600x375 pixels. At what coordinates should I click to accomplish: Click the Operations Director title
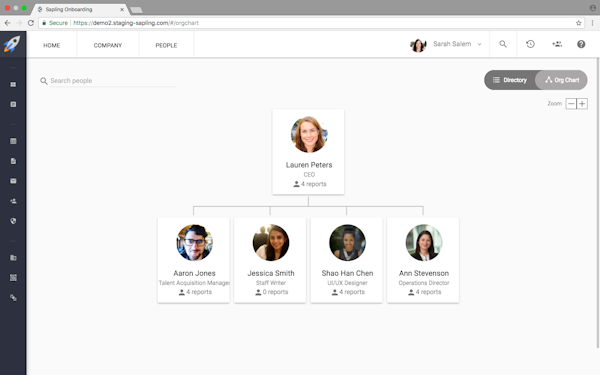coord(424,283)
